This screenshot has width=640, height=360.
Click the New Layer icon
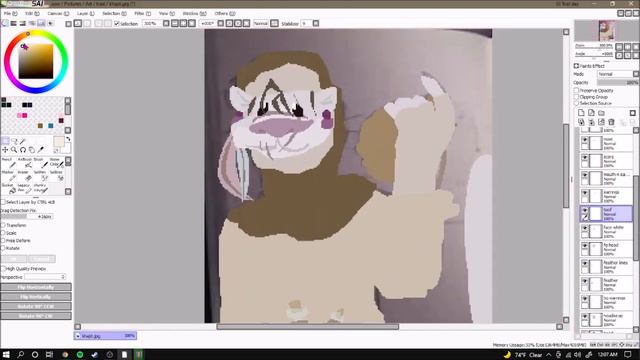581,113
